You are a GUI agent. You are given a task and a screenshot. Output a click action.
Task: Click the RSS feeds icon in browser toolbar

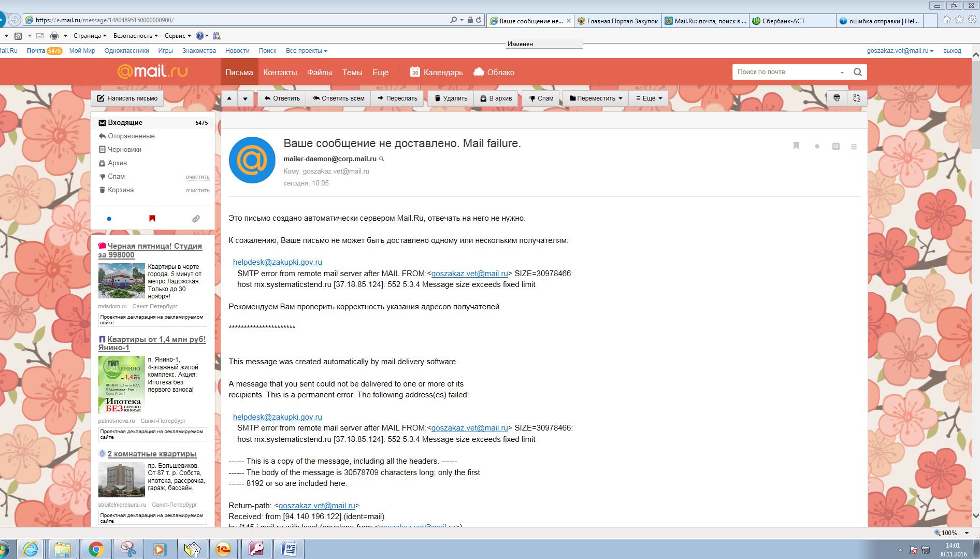coord(18,36)
